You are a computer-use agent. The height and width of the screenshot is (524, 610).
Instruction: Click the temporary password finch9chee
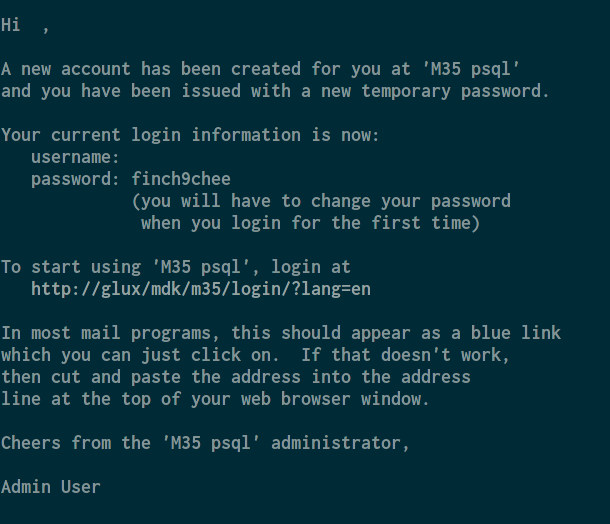click(x=181, y=179)
